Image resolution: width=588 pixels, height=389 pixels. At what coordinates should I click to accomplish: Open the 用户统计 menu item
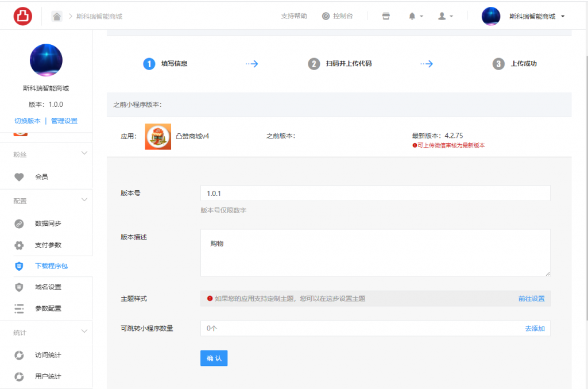point(48,376)
